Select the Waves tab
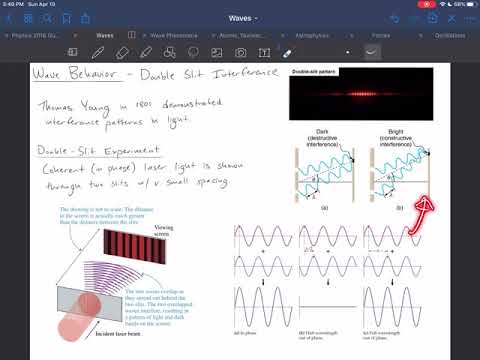 click(105, 35)
